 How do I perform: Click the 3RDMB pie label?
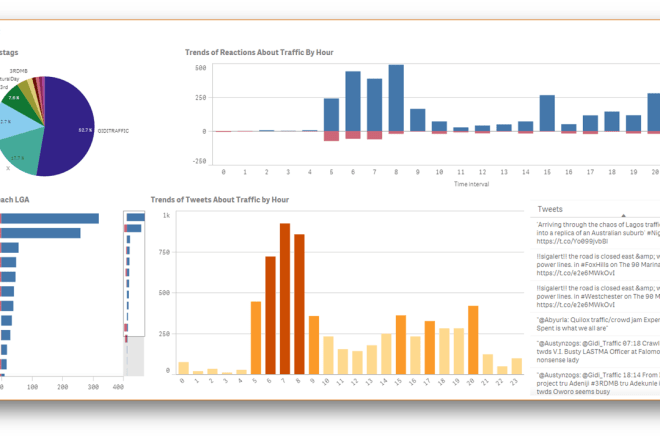point(19,71)
